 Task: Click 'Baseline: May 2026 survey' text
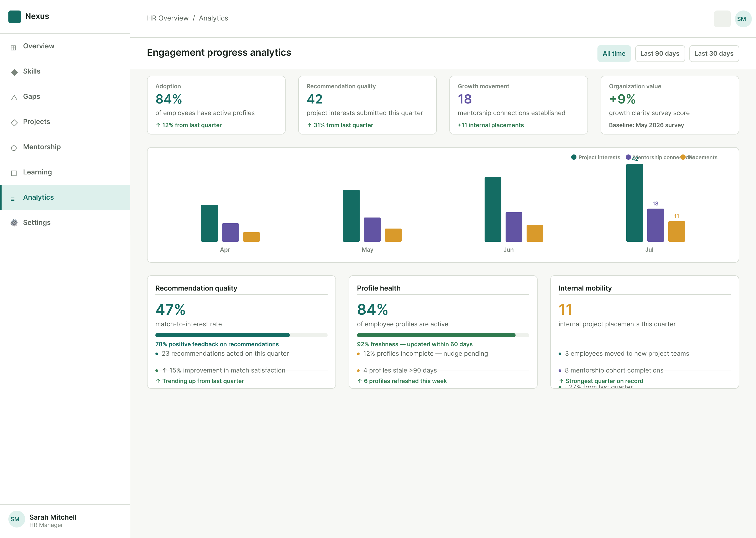(x=646, y=125)
